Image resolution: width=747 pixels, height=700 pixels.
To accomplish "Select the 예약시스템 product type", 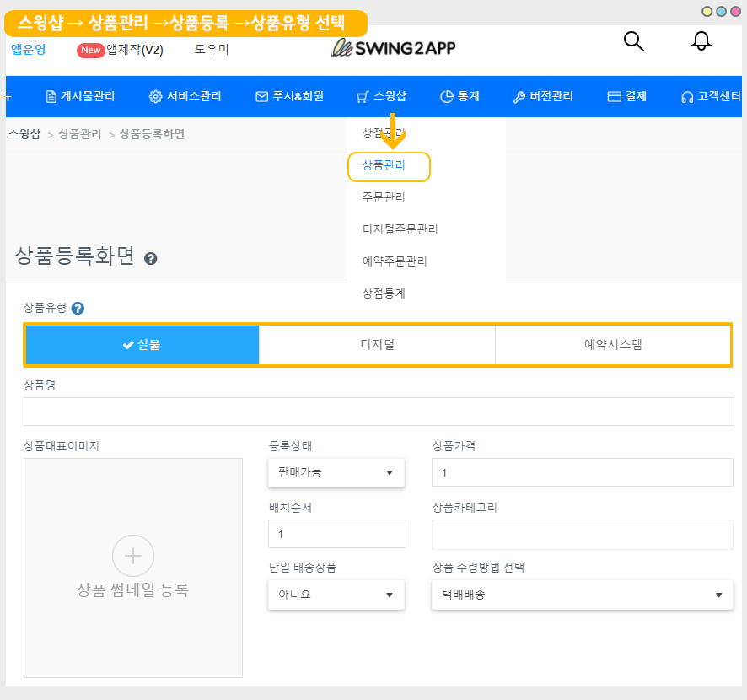I will [x=612, y=344].
